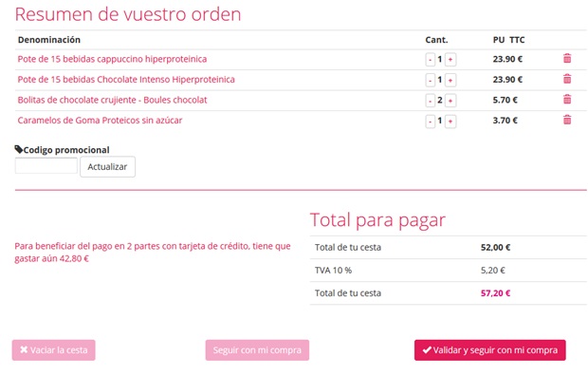This screenshot has width=588, height=376.
Task: Decrease cappuccino hiperproteinica quantity with minus
Action: pos(431,60)
